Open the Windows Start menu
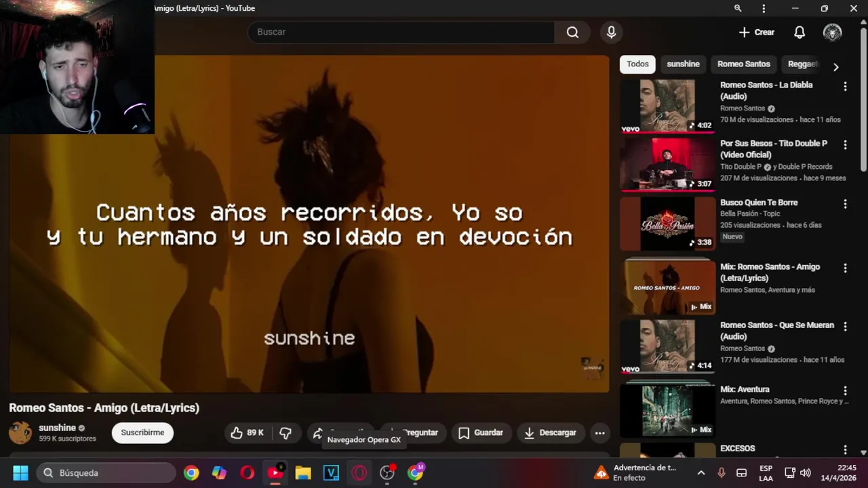Screen dimensions: 868x488 click(20, 472)
